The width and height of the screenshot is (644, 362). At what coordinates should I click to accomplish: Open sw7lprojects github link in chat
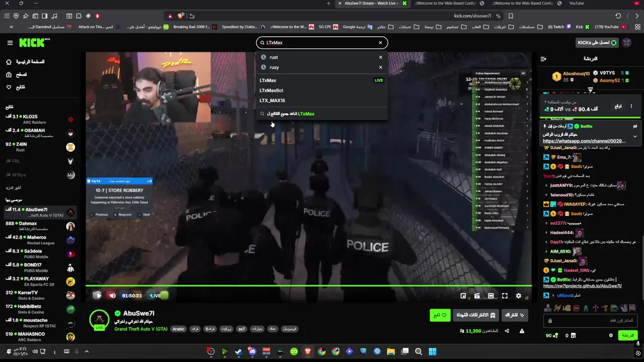click(x=582, y=286)
